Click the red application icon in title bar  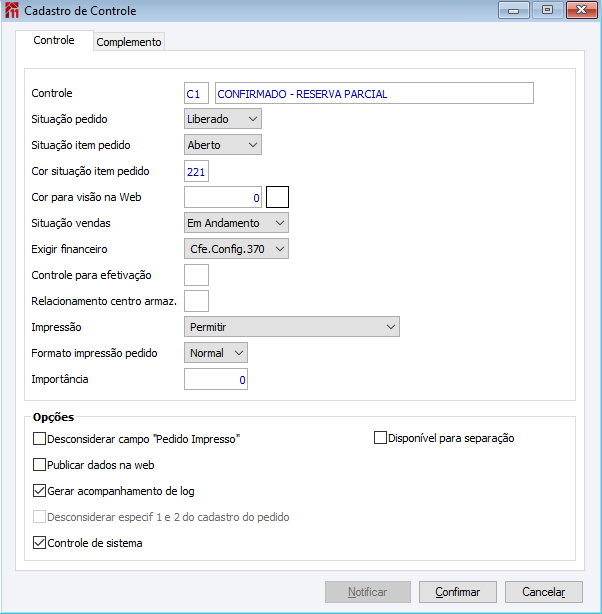pyautogui.click(x=12, y=10)
